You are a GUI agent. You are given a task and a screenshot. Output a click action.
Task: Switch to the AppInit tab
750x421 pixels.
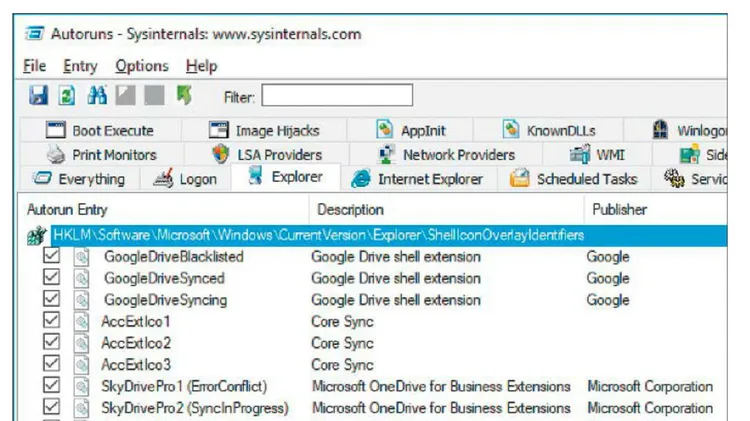[410, 130]
